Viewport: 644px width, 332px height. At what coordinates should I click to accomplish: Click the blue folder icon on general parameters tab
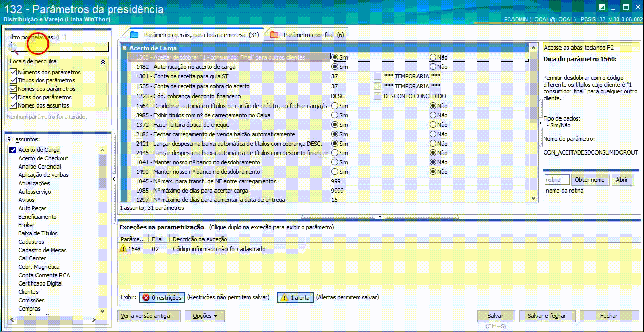[134, 35]
